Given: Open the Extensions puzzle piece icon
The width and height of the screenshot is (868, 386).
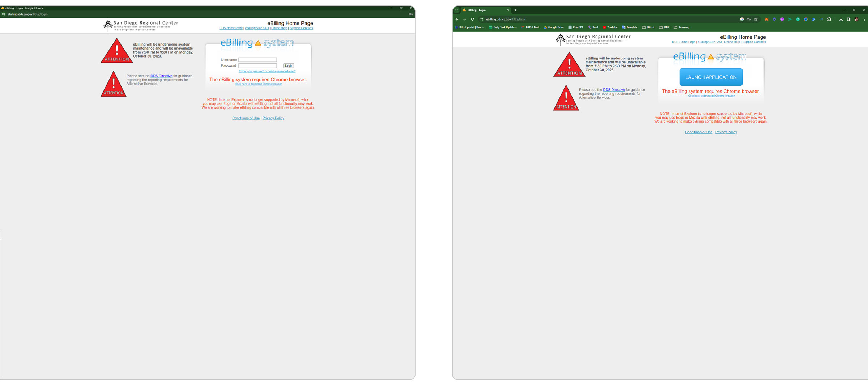Looking at the screenshot, I should click(x=829, y=19).
